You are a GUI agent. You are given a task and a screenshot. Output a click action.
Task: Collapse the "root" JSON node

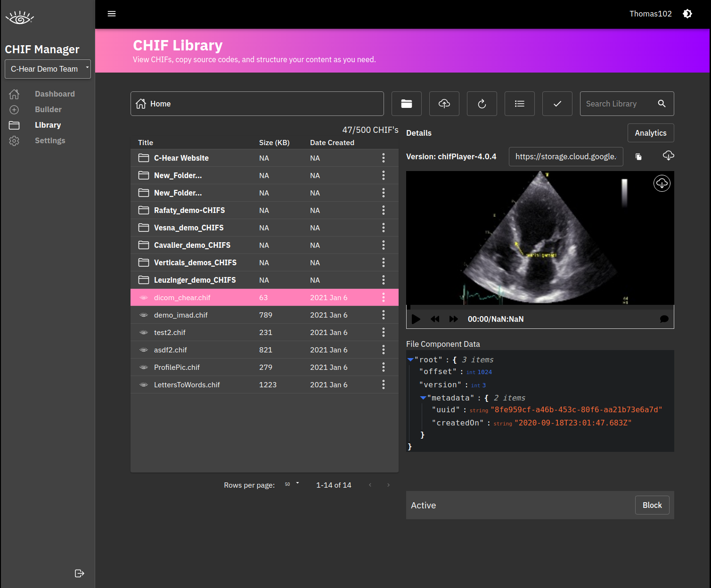coord(410,359)
